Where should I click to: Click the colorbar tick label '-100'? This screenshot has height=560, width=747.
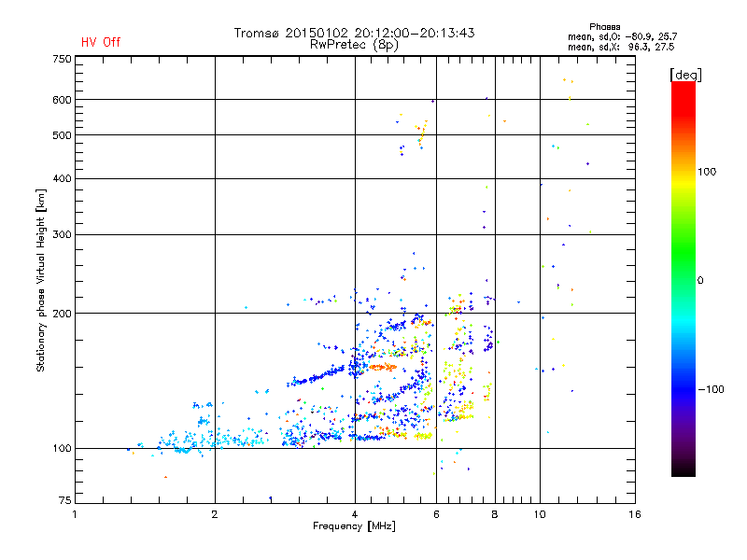pyautogui.click(x=711, y=389)
